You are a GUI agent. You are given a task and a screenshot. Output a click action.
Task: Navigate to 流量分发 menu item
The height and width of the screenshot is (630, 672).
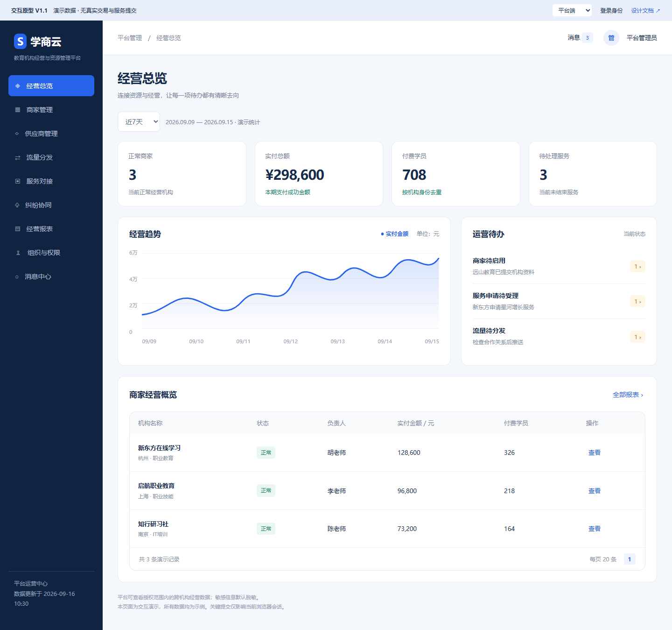click(51, 157)
